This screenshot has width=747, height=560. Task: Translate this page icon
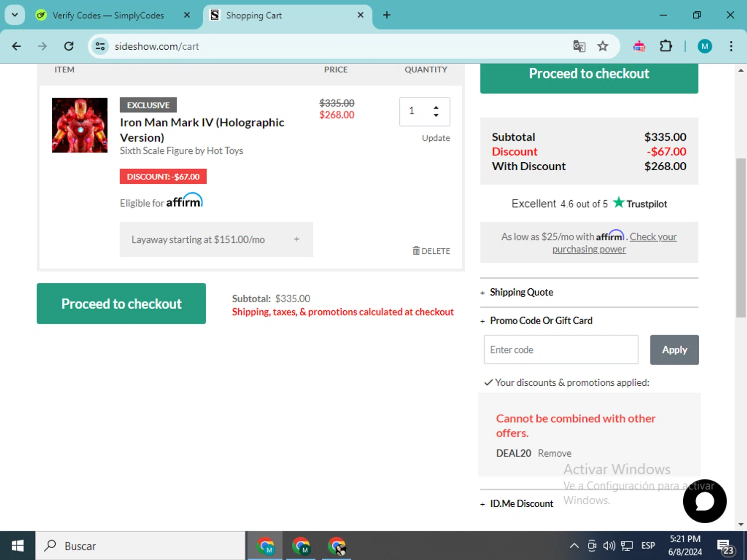click(579, 46)
